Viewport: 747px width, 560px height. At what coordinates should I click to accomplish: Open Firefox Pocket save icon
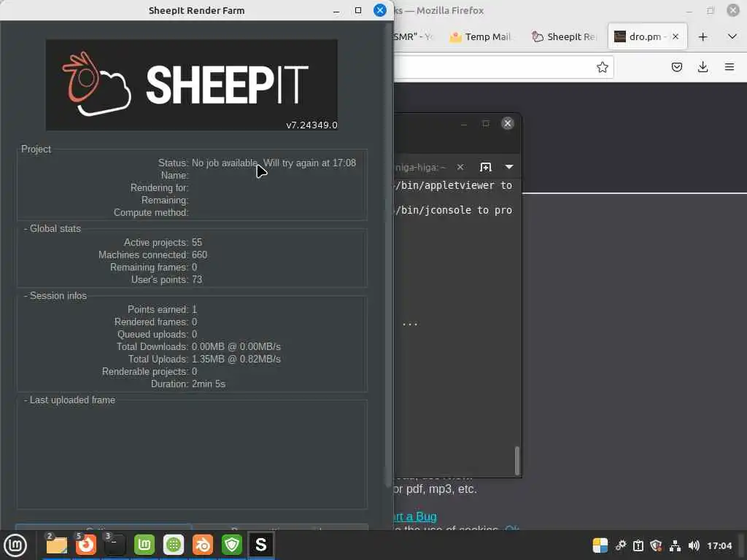676,67
